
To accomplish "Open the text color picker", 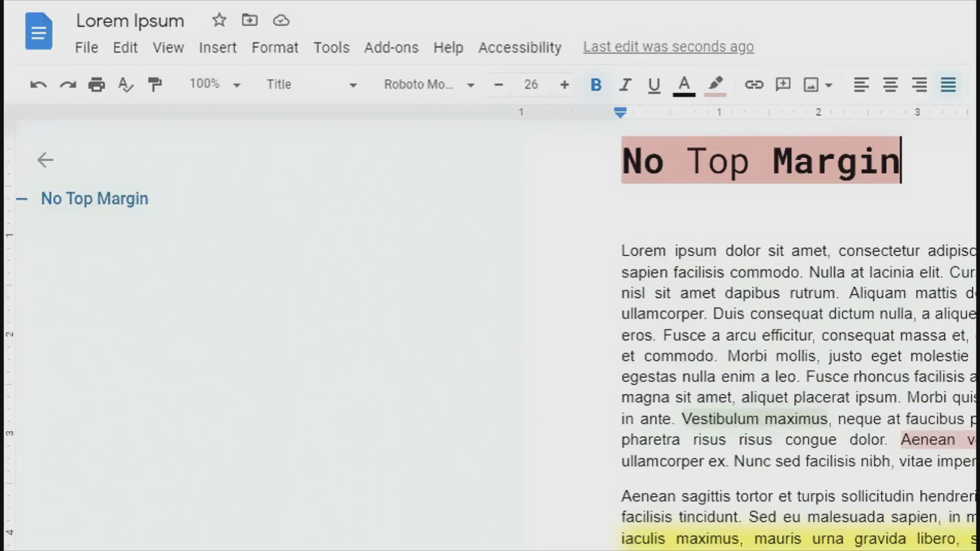I will click(x=684, y=86).
